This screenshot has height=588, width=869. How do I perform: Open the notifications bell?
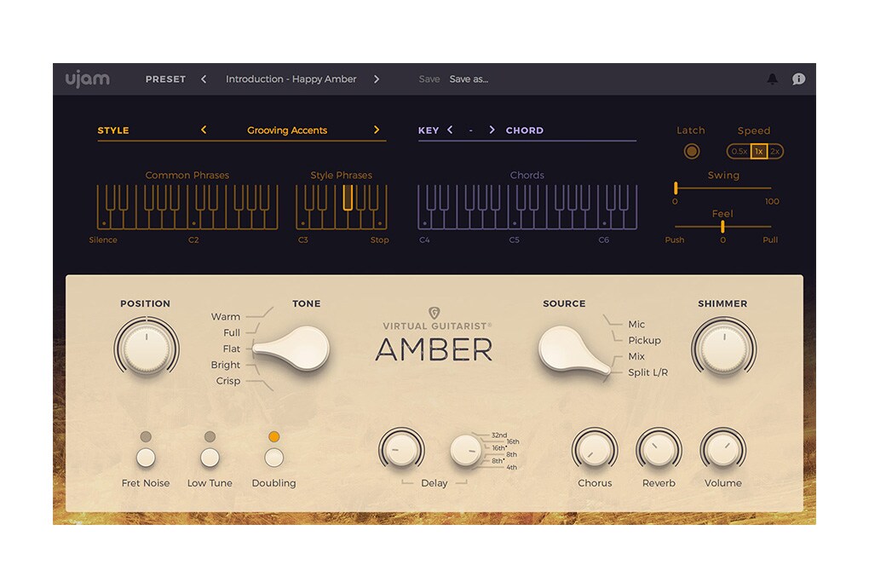point(772,79)
